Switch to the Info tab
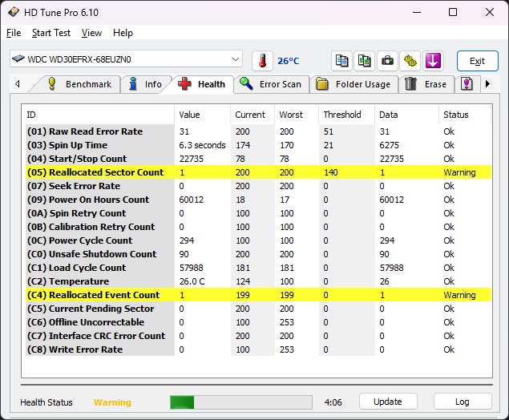The height and width of the screenshot is (420, 509). click(145, 84)
